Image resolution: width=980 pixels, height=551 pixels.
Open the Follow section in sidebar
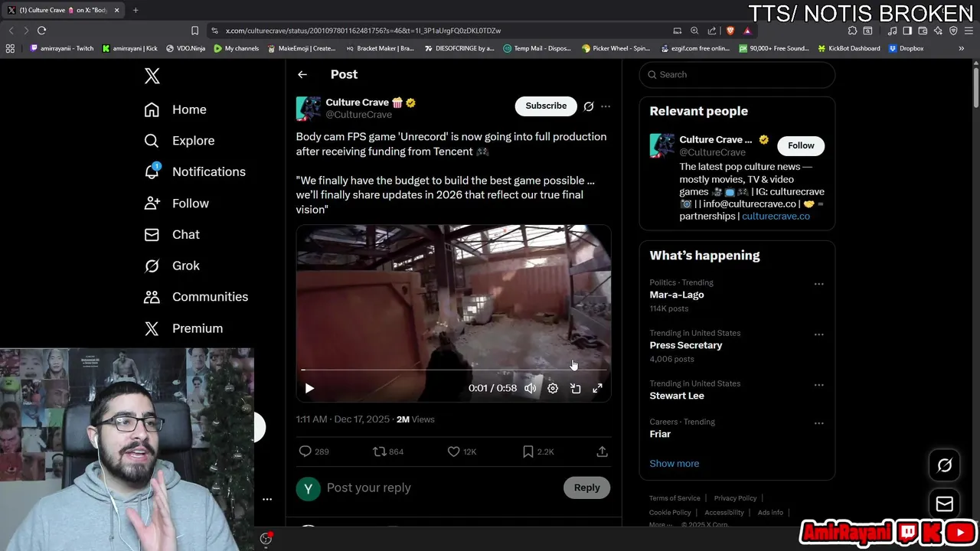pos(176,204)
